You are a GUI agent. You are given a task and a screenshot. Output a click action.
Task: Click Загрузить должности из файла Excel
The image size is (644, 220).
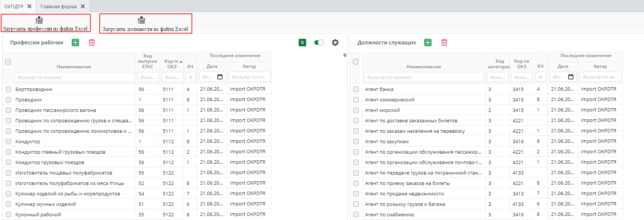tap(145, 24)
